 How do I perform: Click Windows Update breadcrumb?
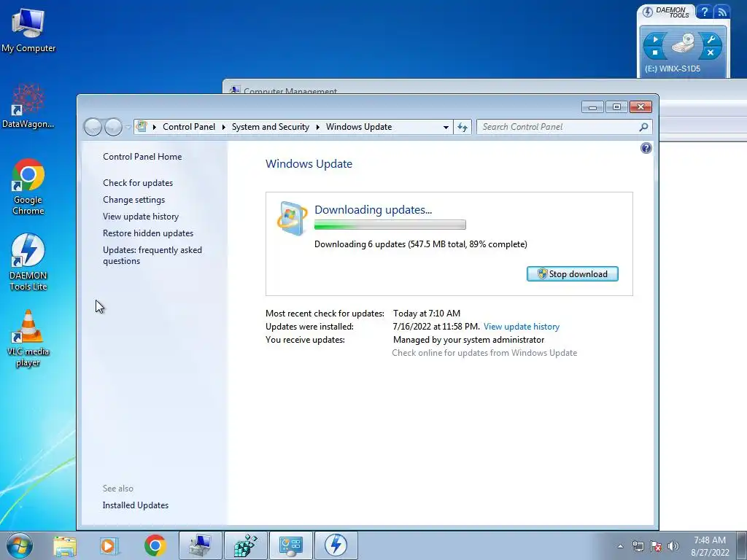point(359,127)
